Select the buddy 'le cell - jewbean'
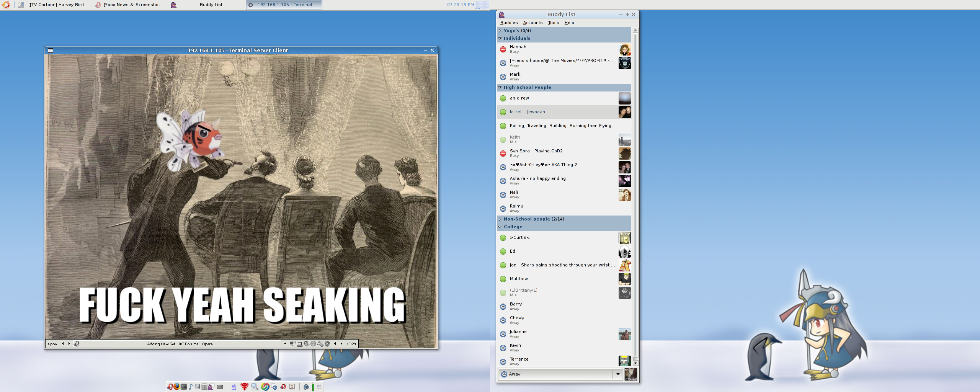The image size is (980, 392). tap(527, 112)
